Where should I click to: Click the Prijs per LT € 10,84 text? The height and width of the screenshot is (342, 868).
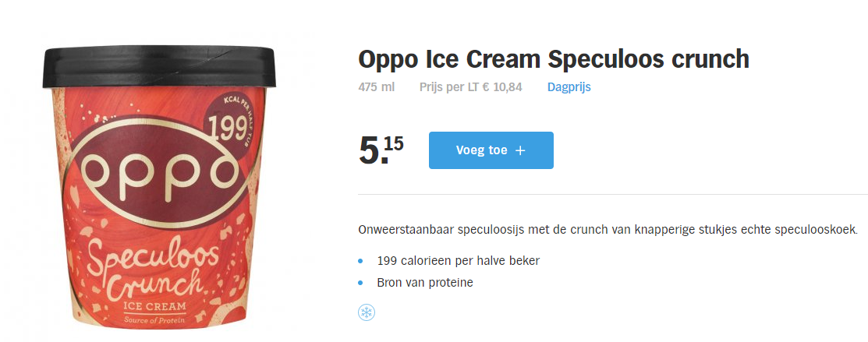470,87
